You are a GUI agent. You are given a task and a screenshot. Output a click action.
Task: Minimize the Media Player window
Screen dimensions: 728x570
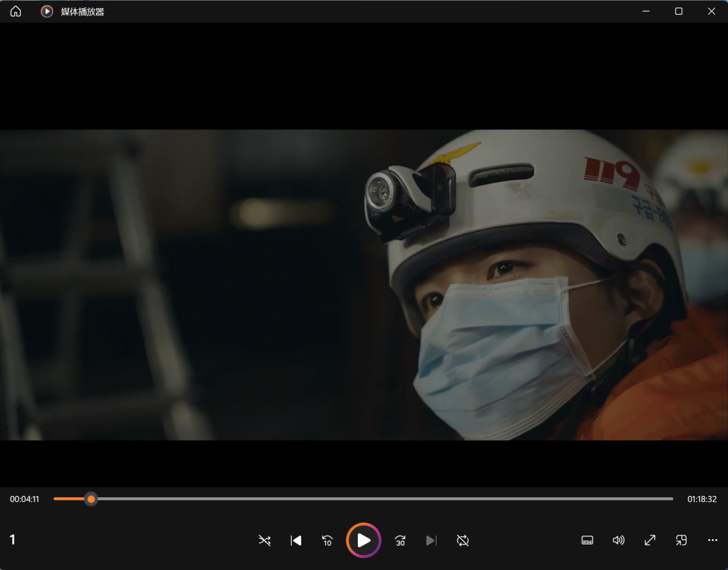tap(646, 11)
